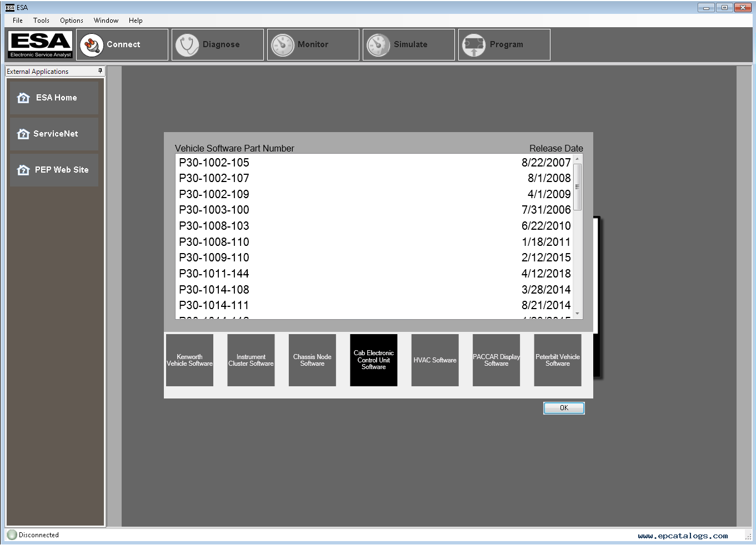756x545 pixels.
Task: Select part number P30-1009-110
Action: tap(214, 258)
